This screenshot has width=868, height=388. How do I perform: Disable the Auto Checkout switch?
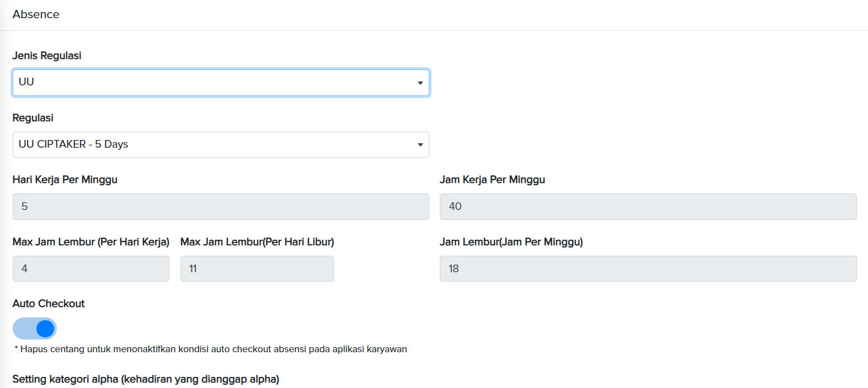click(35, 328)
